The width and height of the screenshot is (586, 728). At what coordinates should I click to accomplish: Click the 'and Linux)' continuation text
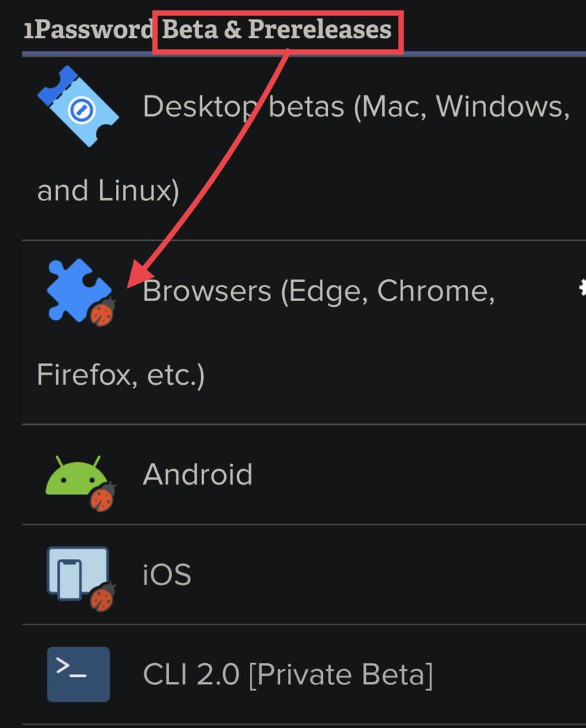108,191
